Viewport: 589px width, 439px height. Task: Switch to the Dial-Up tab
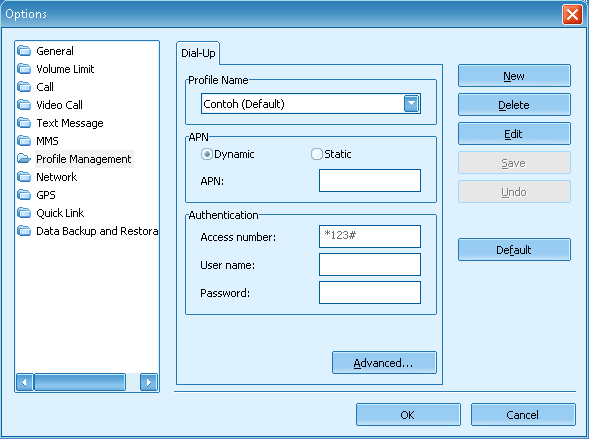pyautogui.click(x=198, y=53)
